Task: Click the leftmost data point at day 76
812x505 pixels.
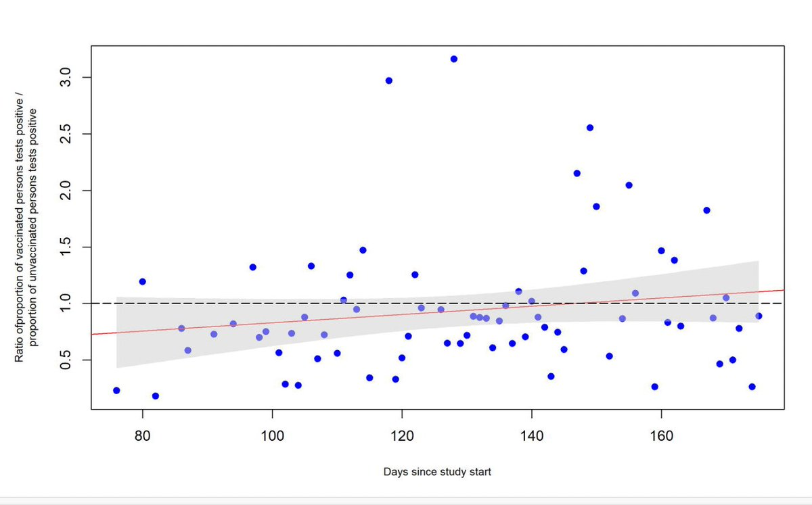Action: [116, 391]
